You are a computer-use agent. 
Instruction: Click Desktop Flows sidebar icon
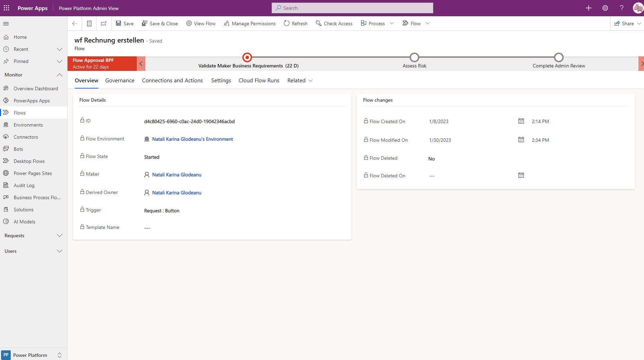point(6,161)
